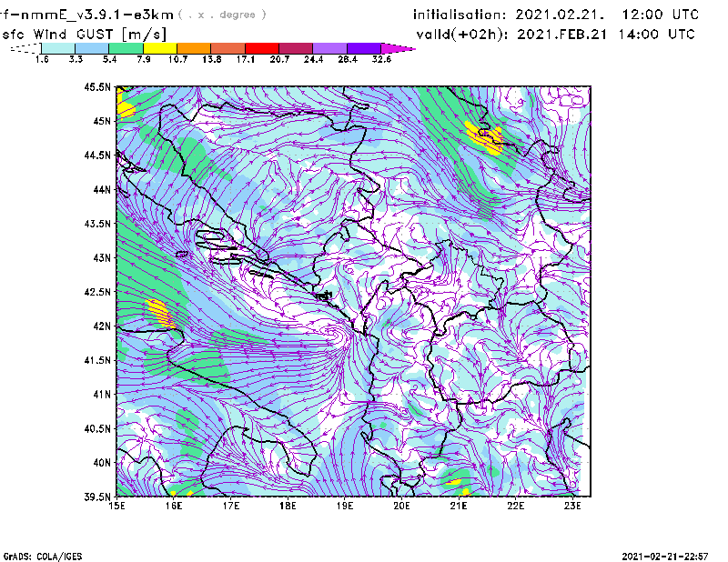The height and width of the screenshot is (562, 728).
Task: Click the '2021-02-21-22:57' timestamp
Action: click(665, 557)
